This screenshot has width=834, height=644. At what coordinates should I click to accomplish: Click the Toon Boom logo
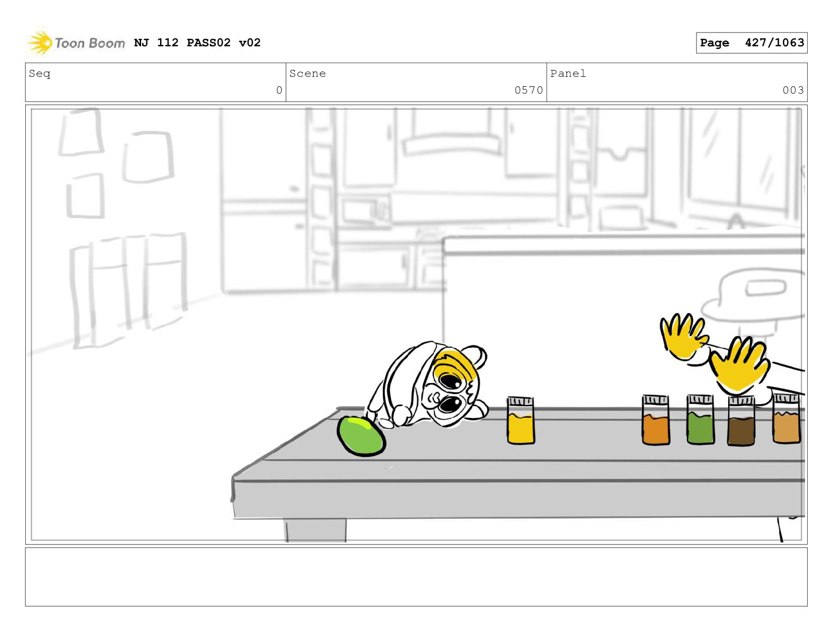76,43
